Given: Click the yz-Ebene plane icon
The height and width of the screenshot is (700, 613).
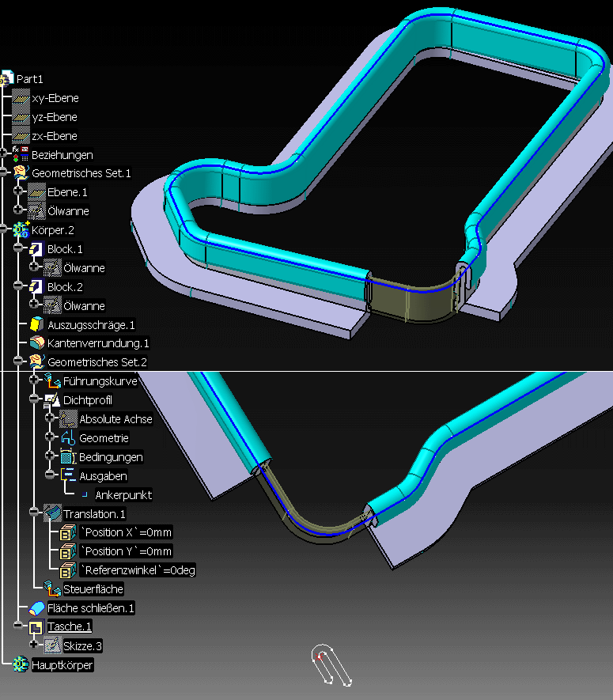Looking at the screenshot, I should coord(21,117).
